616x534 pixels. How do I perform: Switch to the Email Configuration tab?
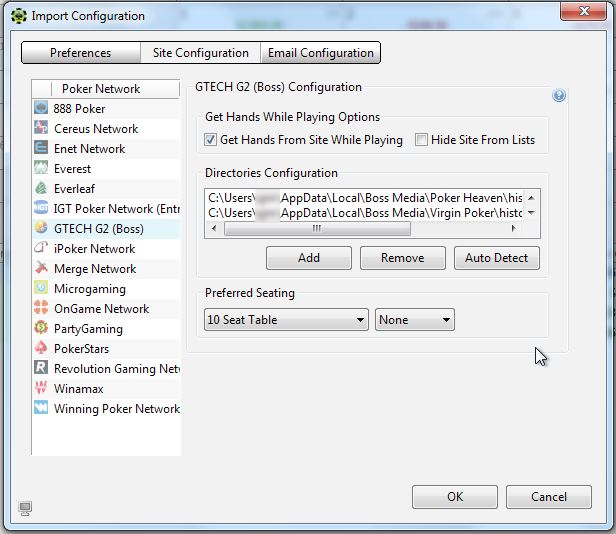[x=321, y=53]
